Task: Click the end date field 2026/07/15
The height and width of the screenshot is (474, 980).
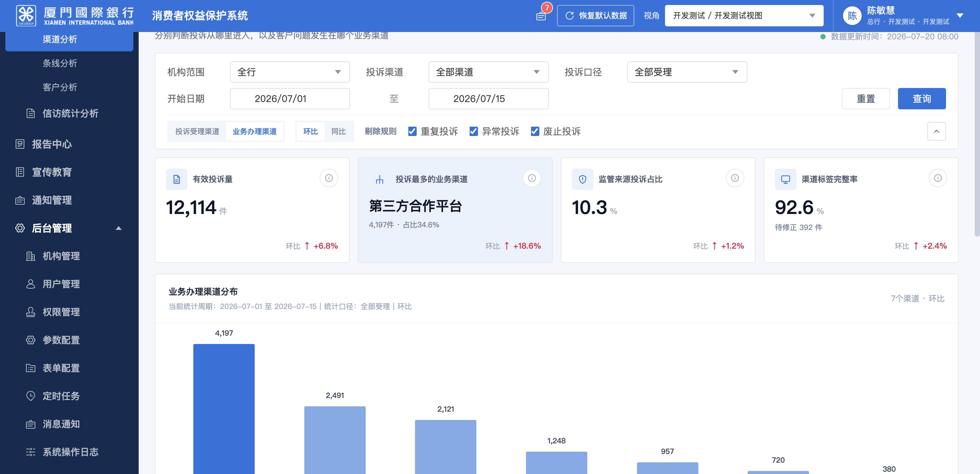Action: click(488, 99)
